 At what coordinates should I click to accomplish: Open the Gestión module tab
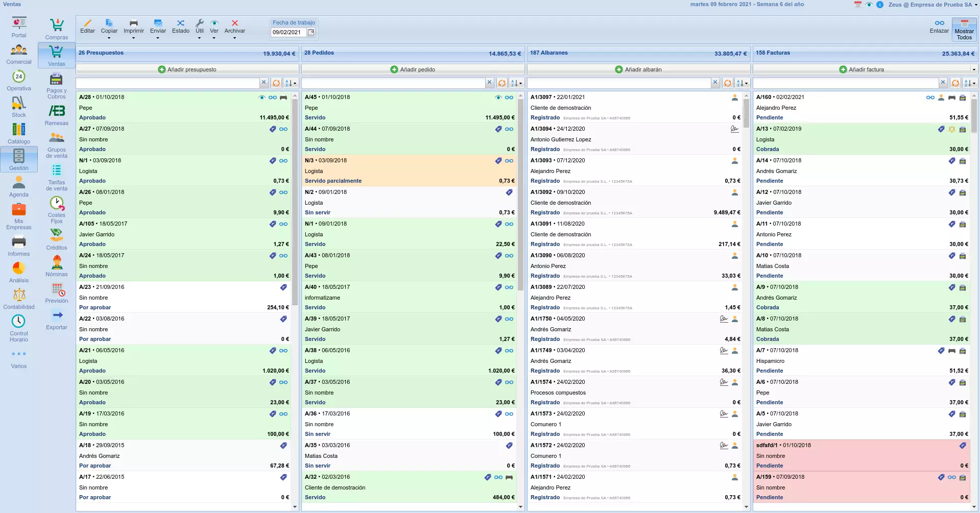(x=19, y=159)
